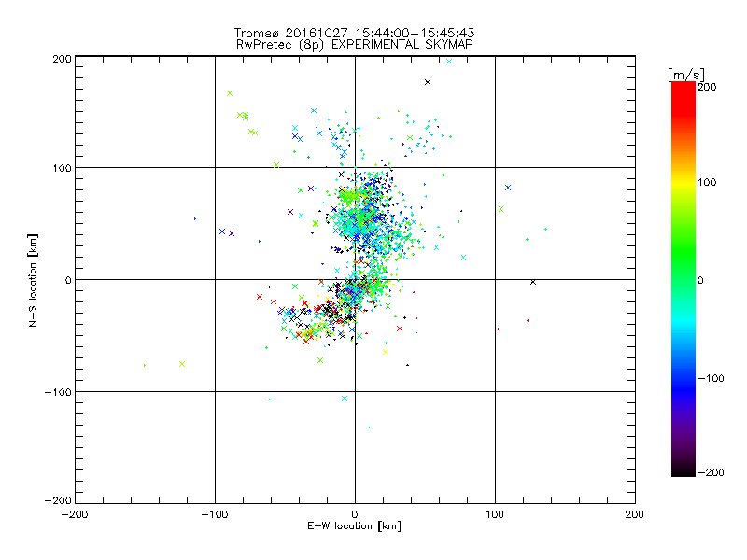Click the '[m/s]' colorbar unit label
Image resolution: width=747 pixels, height=560 pixels.
click(x=686, y=75)
